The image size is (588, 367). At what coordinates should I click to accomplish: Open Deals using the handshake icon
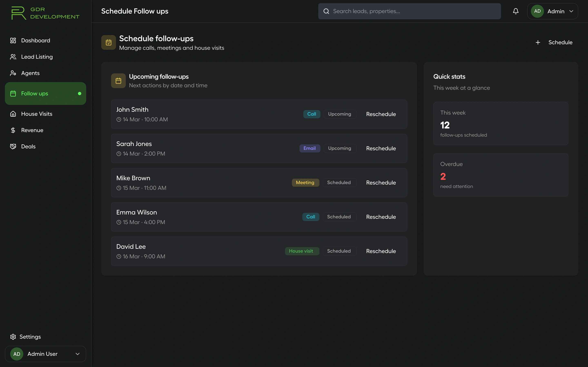(13, 146)
